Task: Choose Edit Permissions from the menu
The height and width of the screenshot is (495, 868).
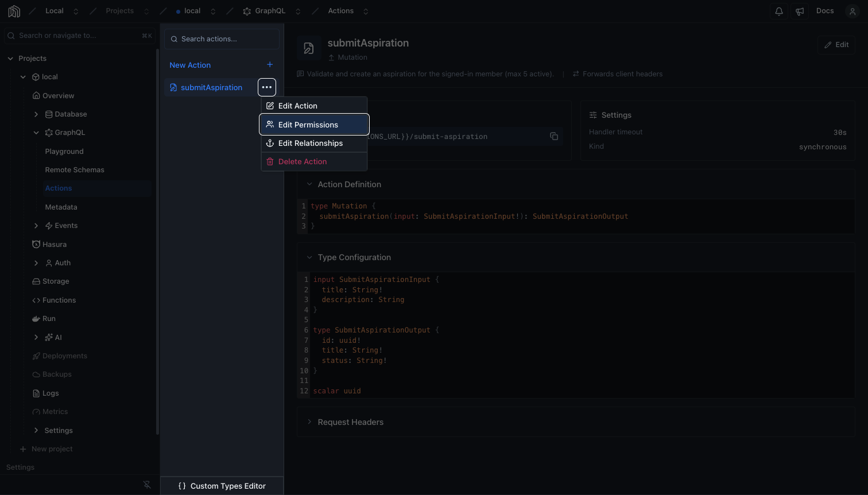Action: tap(314, 125)
